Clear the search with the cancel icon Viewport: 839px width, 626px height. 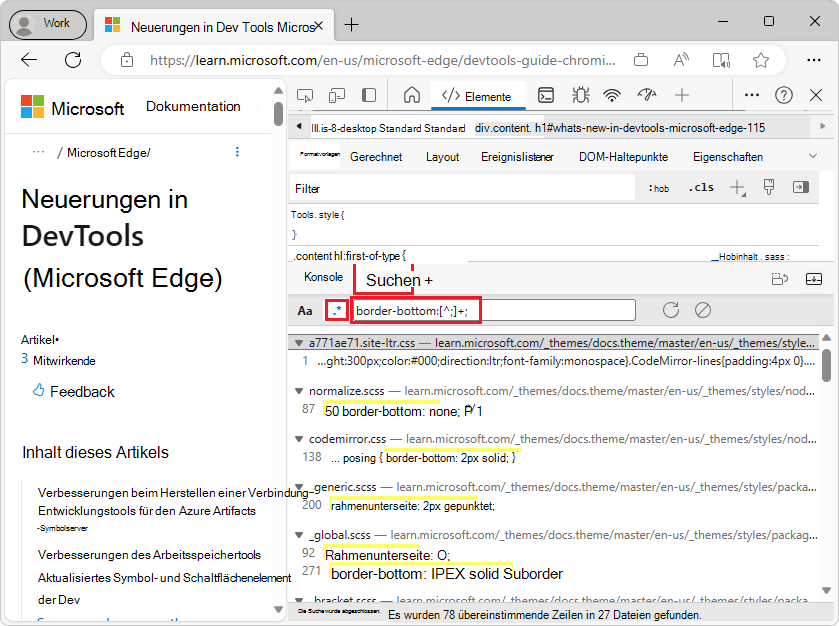click(x=702, y=310)
